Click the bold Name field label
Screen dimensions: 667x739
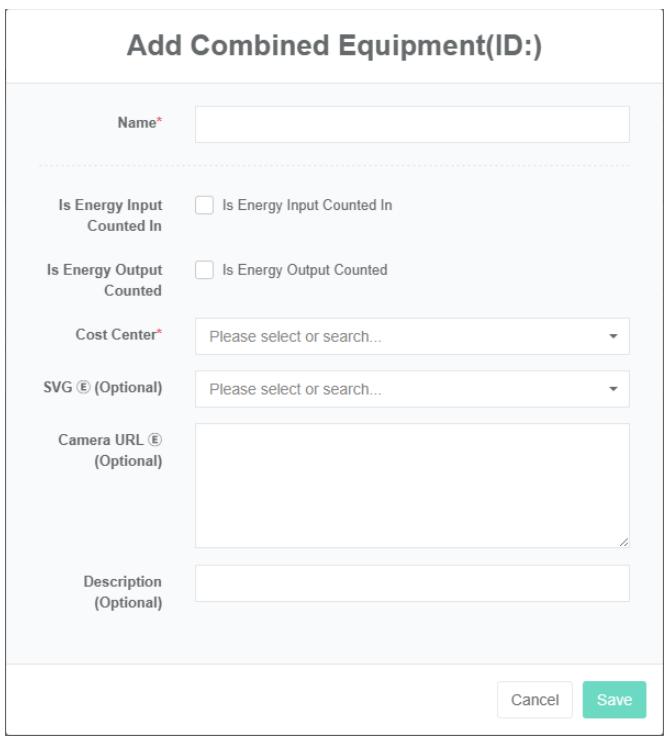coord(138,125)
